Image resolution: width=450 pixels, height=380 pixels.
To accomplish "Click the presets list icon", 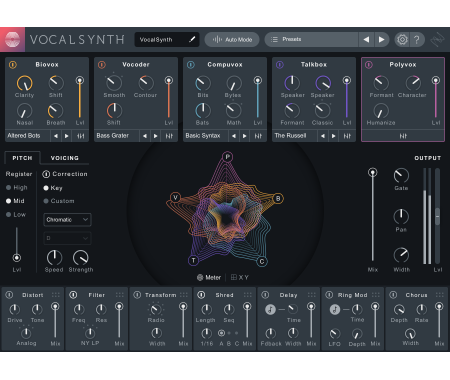I will [x=274, y=39].
